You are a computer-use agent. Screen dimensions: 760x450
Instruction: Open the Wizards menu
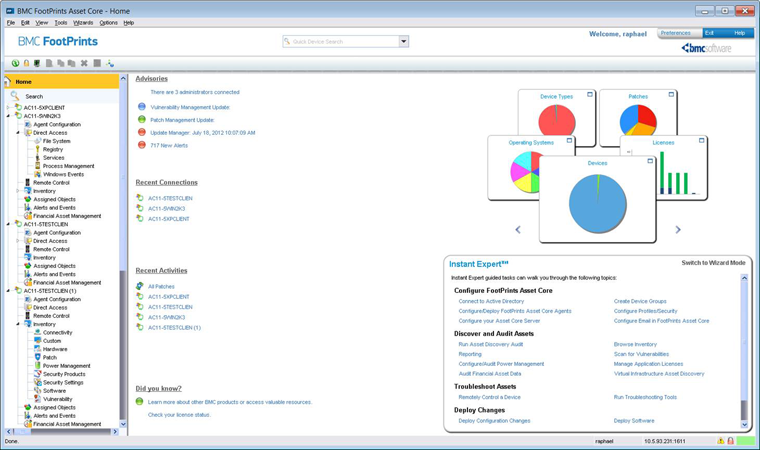(83, 23)
